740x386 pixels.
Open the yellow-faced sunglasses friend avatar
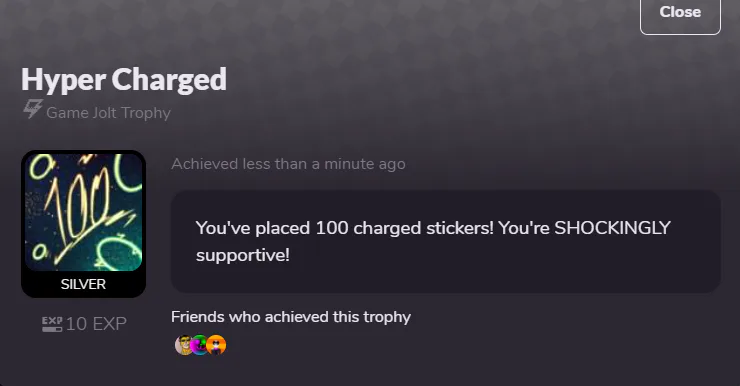tap(184, 345)
